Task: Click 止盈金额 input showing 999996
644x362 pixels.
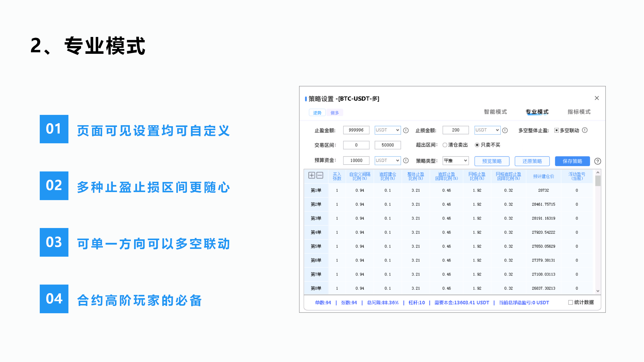Action: [x=356, y=130]
